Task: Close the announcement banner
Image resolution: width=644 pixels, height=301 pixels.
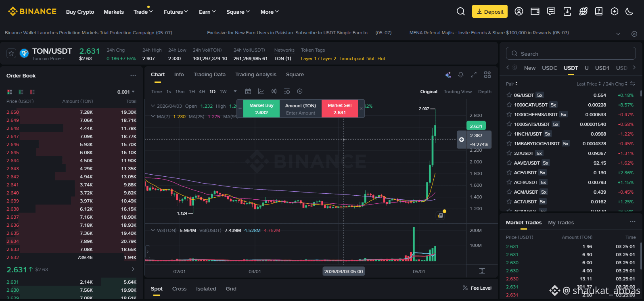Action: click(x=634, y=33)
